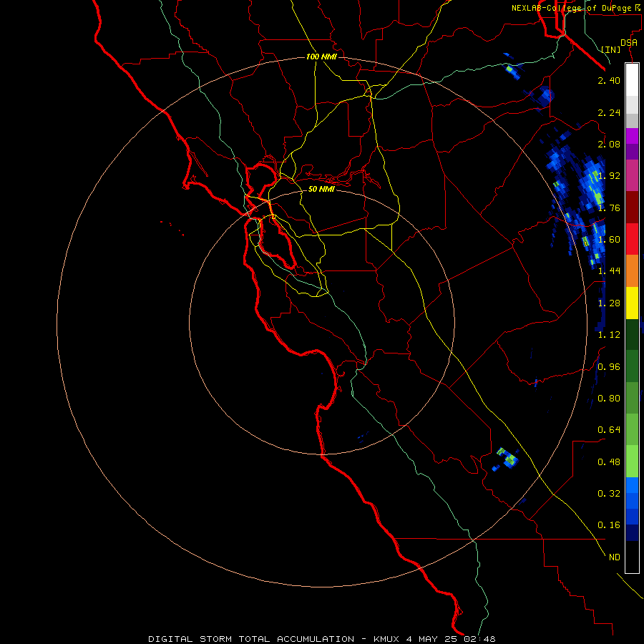
Task: Click the 0.16 legend value
Action: 609,525
